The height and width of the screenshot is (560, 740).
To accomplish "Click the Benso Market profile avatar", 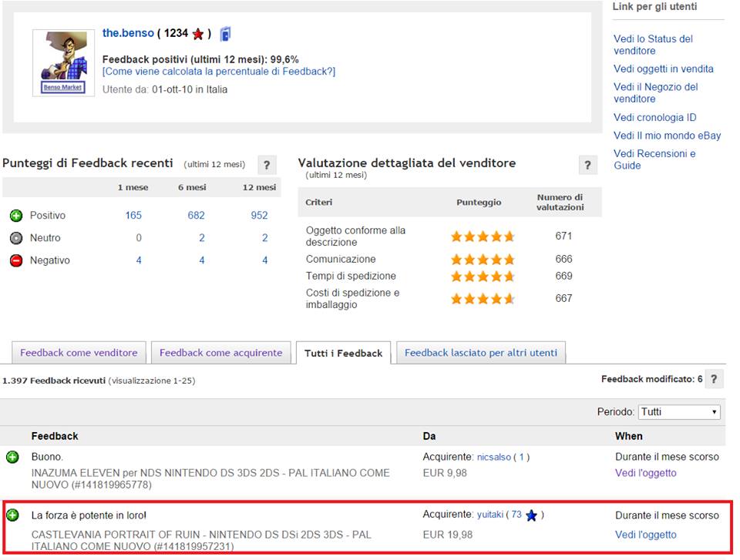I will 64,63.
